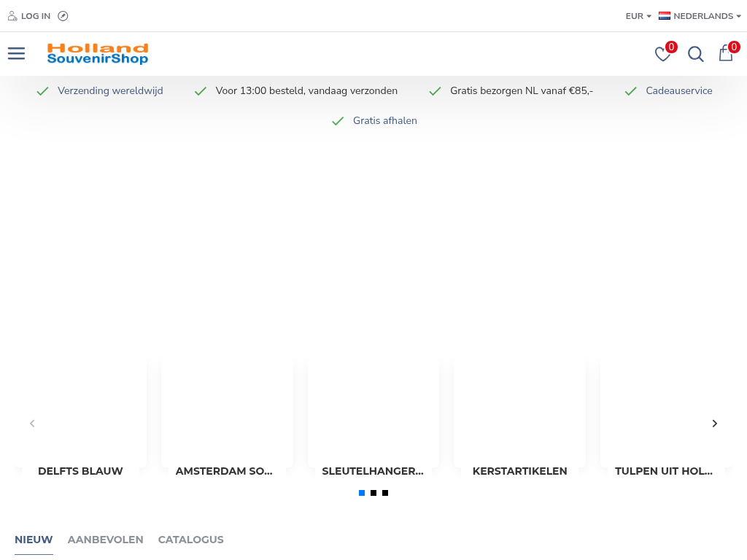747x560 pixels.
Task: Go to next category carousel slide
Action: tap(715, 424)
